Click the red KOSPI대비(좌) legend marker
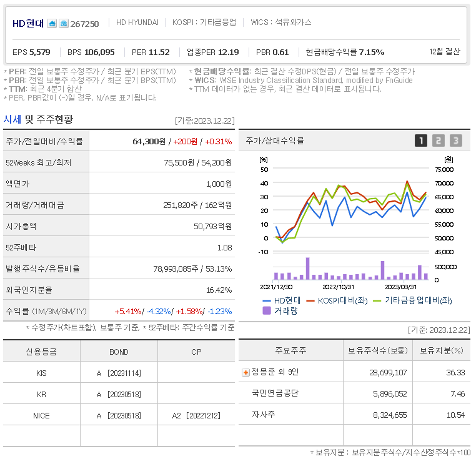 pos(310,301)
